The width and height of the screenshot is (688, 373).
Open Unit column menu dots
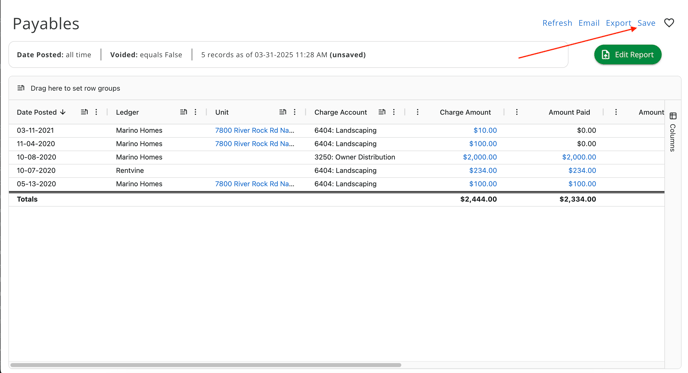coord(294,112)
